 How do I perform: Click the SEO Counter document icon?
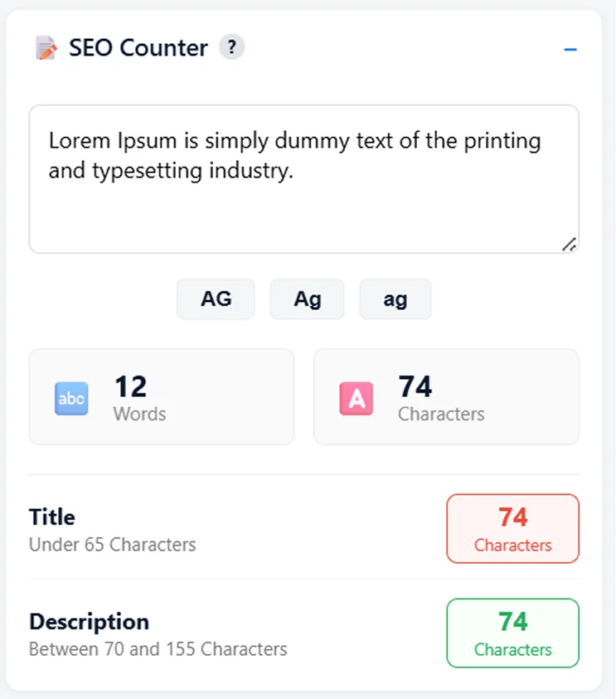46,48
